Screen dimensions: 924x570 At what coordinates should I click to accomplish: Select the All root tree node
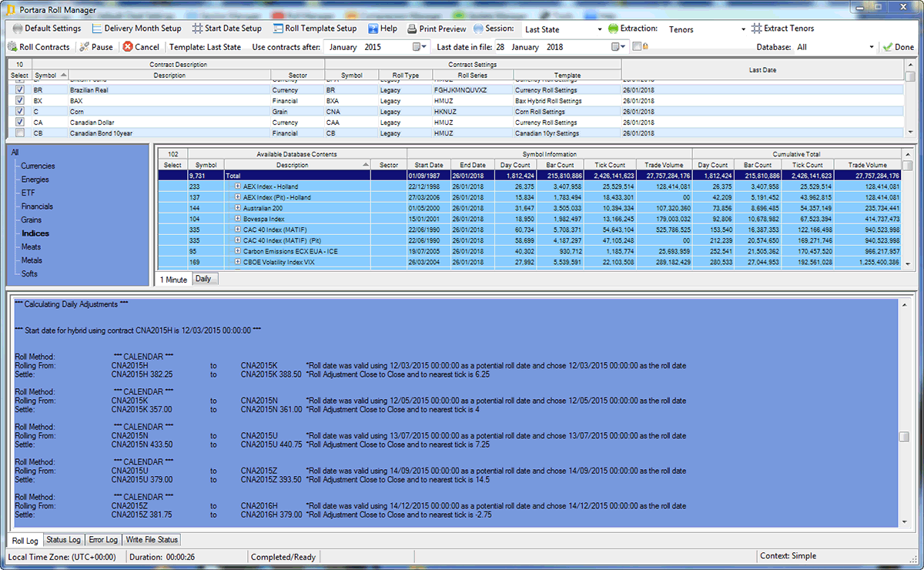point(15,152)
